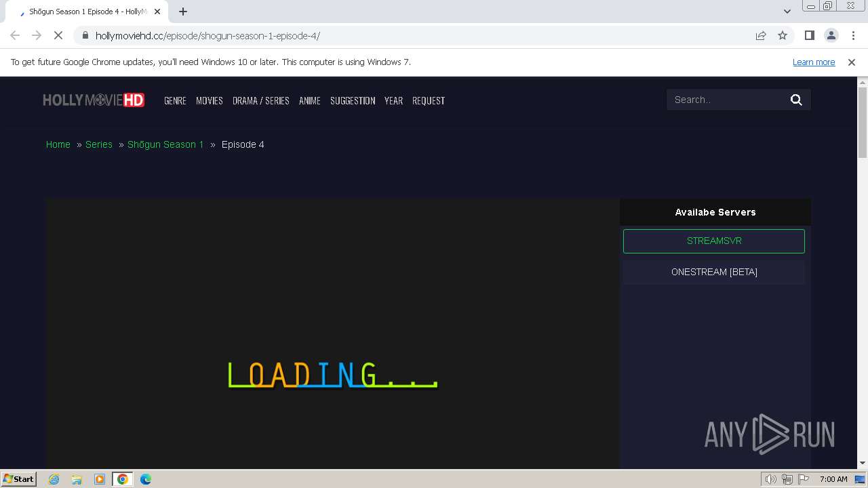Bookmark this page with the star

[x=783, y=35]
